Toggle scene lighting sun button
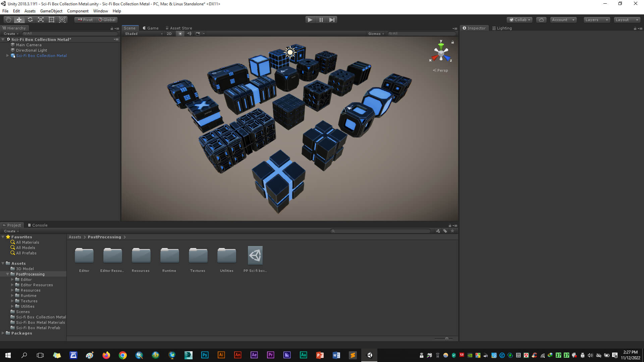 point(180,34)
